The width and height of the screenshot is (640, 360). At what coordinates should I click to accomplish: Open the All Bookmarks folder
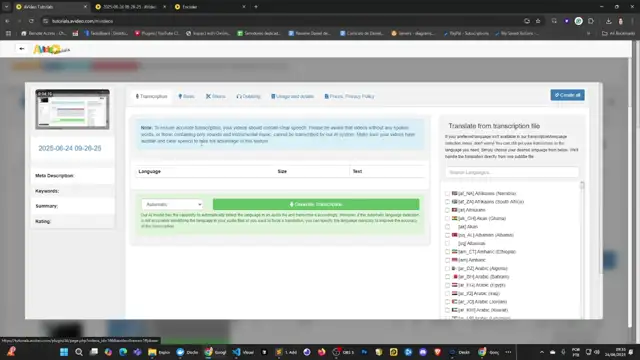coord(618,33)
